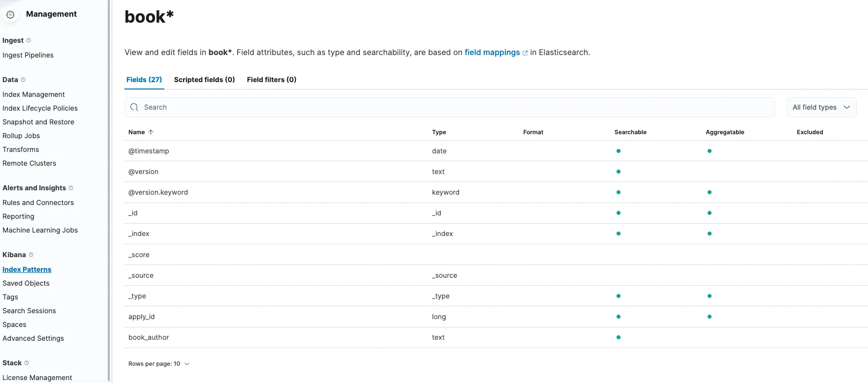The image size is (868, 383).
Task: Click the book_author field row
Action: click(149, 337)
